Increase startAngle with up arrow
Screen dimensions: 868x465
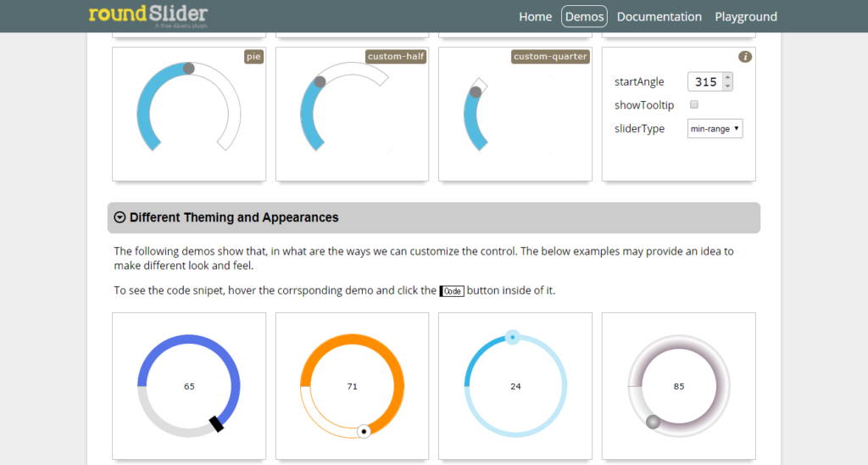tap(728, 78)
